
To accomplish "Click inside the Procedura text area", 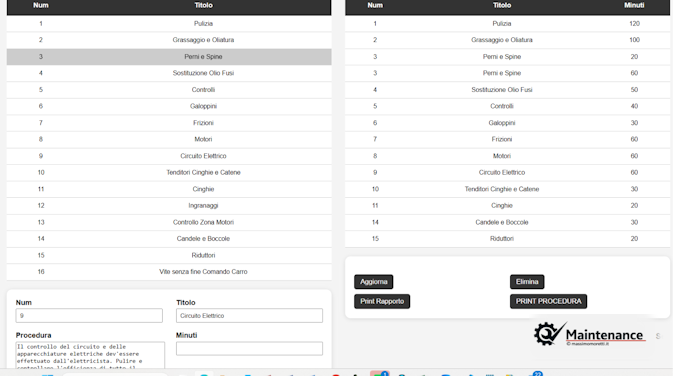I will click(90, 355).
